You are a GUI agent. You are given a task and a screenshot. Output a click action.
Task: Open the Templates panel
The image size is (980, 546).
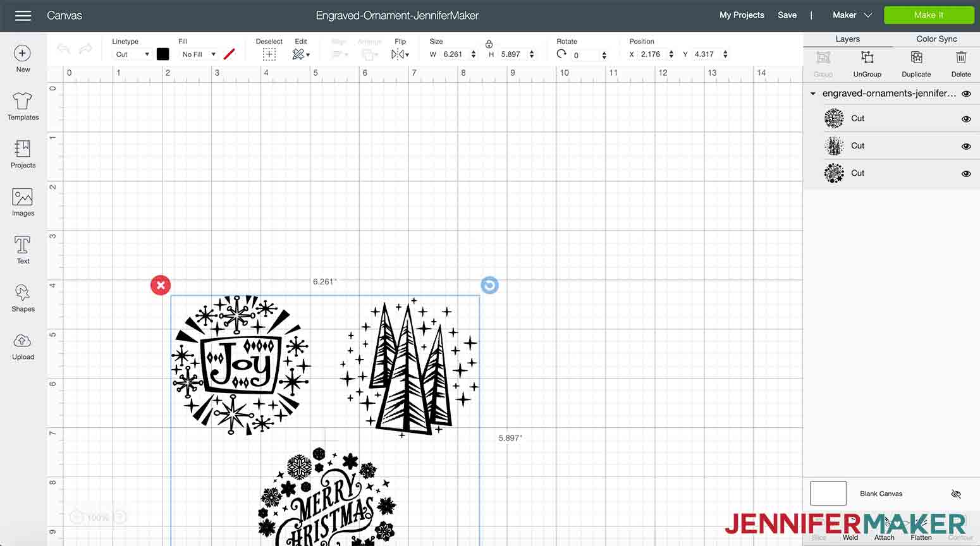pyautogui.click(x=23, y=106)
